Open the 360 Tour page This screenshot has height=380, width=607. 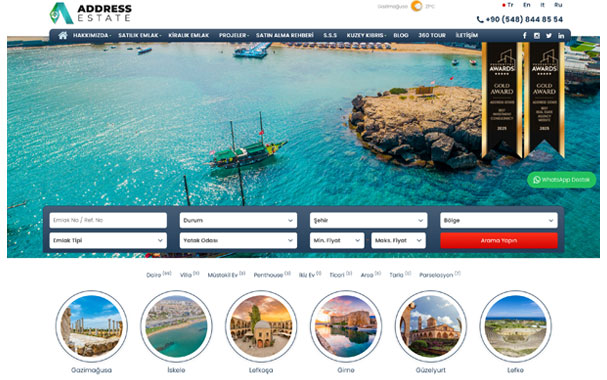(x=432, y=35)
